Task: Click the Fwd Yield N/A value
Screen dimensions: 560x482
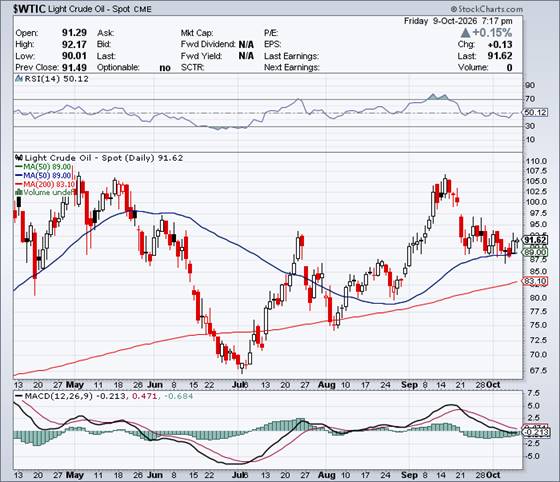Action: (246, 56)
